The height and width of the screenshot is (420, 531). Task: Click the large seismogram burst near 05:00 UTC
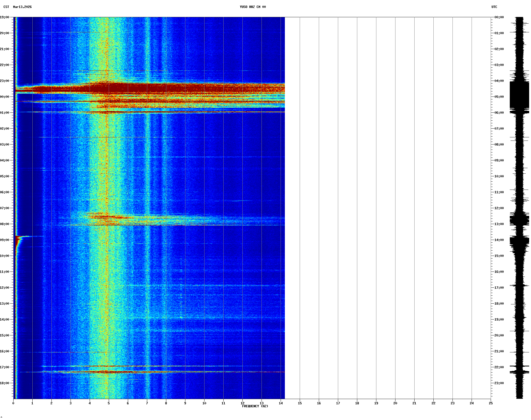[519, 95]
